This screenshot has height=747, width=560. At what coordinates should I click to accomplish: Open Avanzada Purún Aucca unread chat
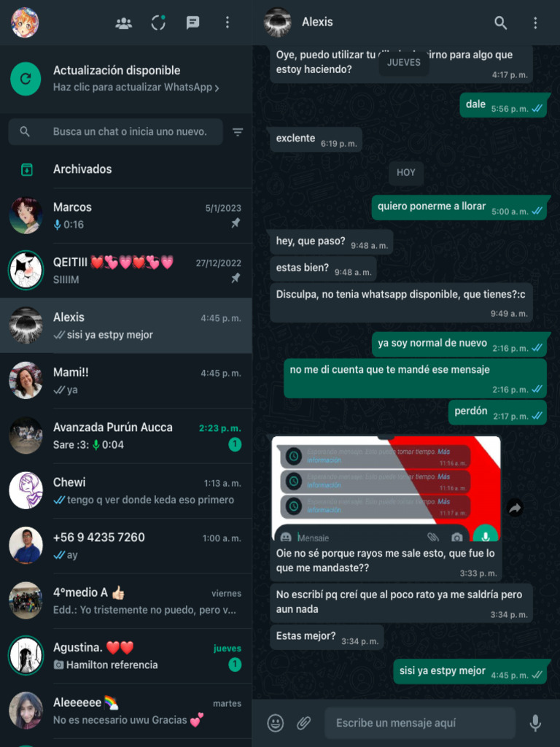tap(126, 436)
